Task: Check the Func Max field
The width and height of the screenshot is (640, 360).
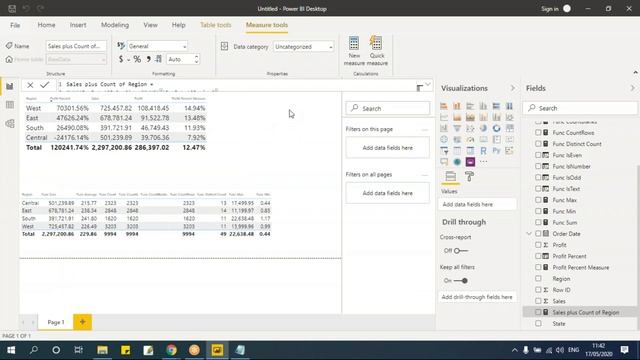Action: pyautogui.click(x=538, y=200)
